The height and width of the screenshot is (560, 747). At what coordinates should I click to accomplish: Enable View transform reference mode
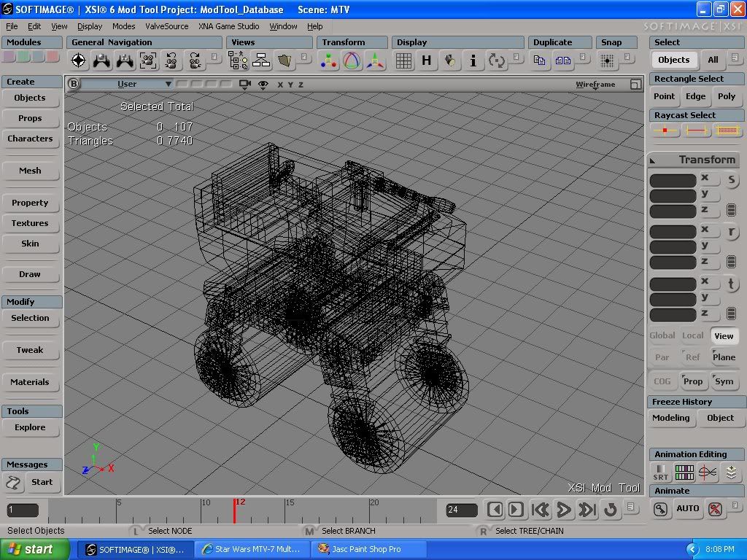pyautogui.click(x=724, y=335)
